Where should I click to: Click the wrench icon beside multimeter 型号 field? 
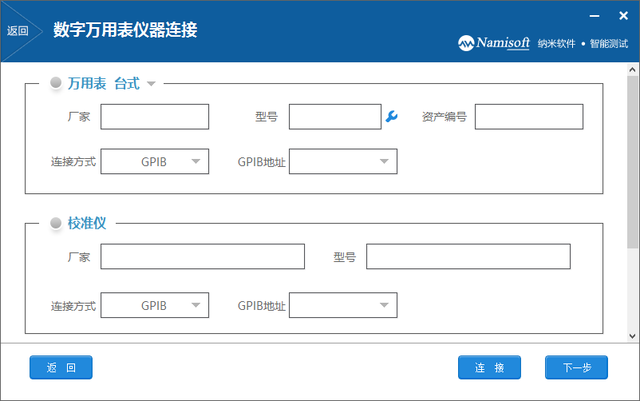[x=391, y=118]
